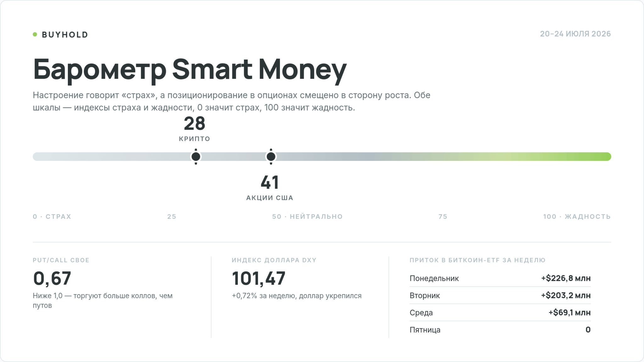Click the 0 · СТРАХ scale label
Screen dimensions: 644x362
pos(52,217)
